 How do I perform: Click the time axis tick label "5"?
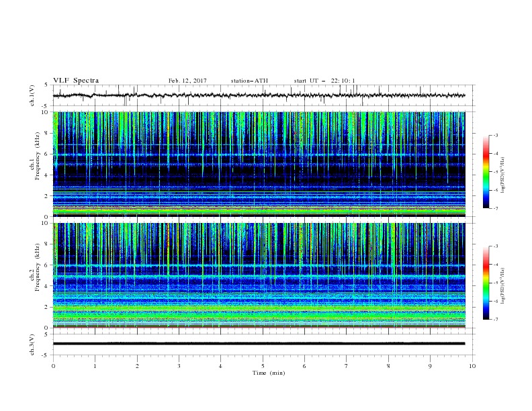point(263,366)
